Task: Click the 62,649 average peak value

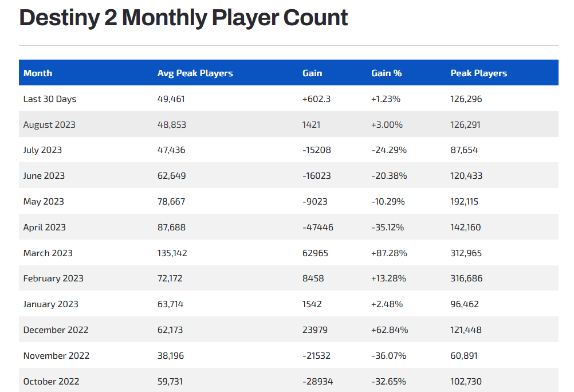Action: [x=172, y=175]
